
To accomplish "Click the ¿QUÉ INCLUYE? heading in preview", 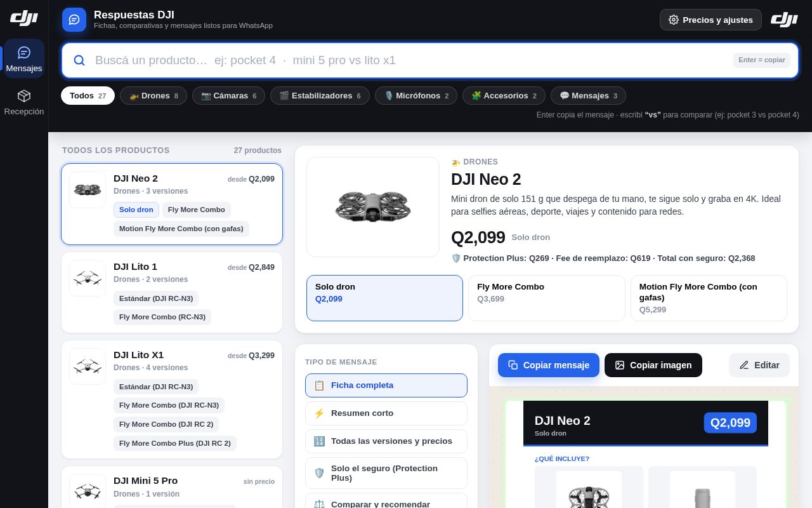I will 562,459.
